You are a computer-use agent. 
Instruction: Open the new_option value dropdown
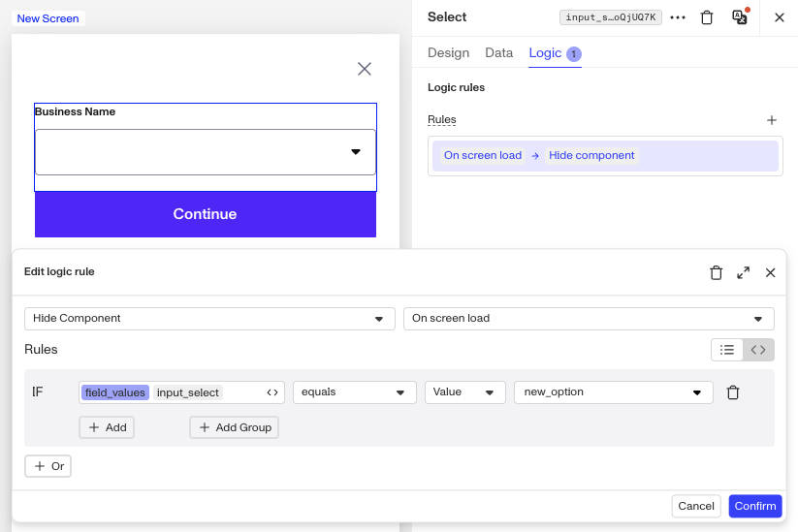[613, 392]
